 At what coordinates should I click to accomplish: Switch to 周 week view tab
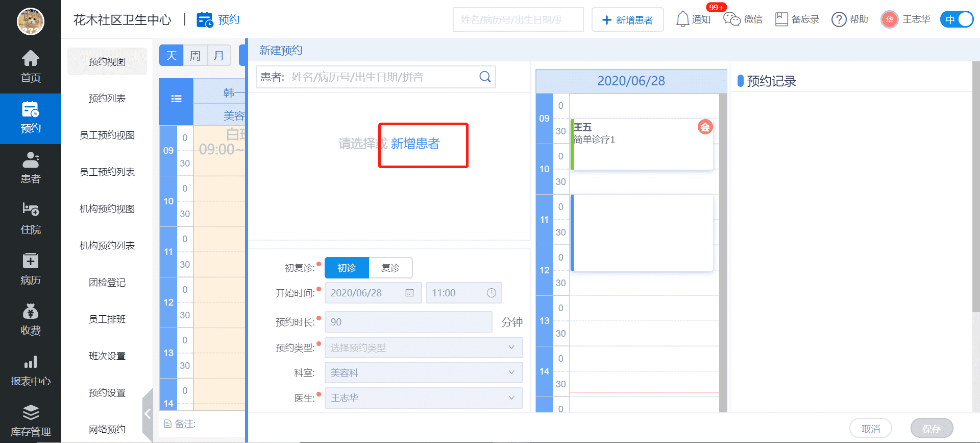[x=195, y=55]
